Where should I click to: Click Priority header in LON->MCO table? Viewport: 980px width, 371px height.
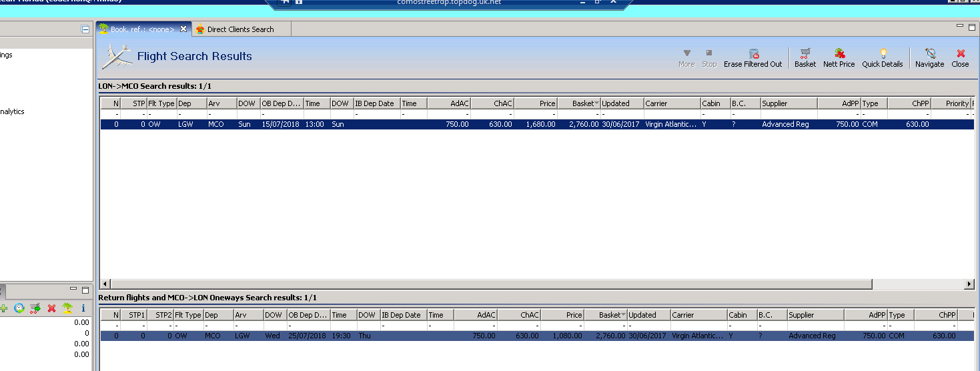point(951,103)
